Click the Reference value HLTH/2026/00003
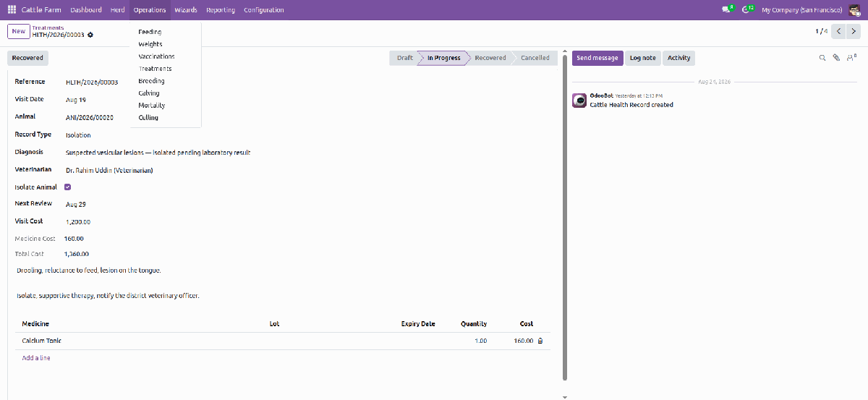Screen dimensions: 868x400 click(92, 82)
